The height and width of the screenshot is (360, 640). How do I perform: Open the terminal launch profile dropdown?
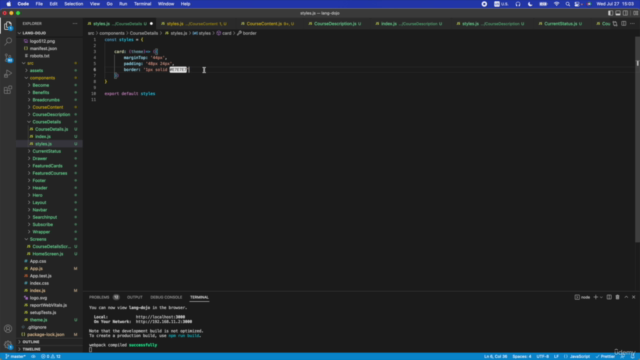(601, 297)
